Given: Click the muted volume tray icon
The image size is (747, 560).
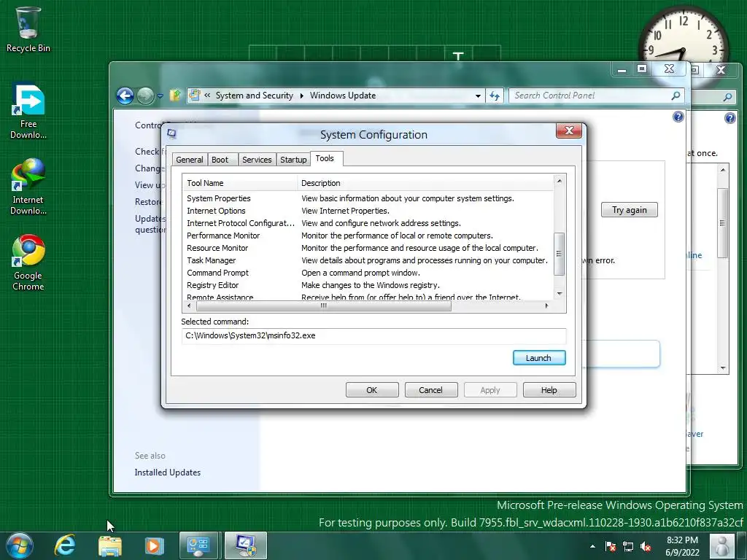Looking at the screenshot, I should click(646, 546).
